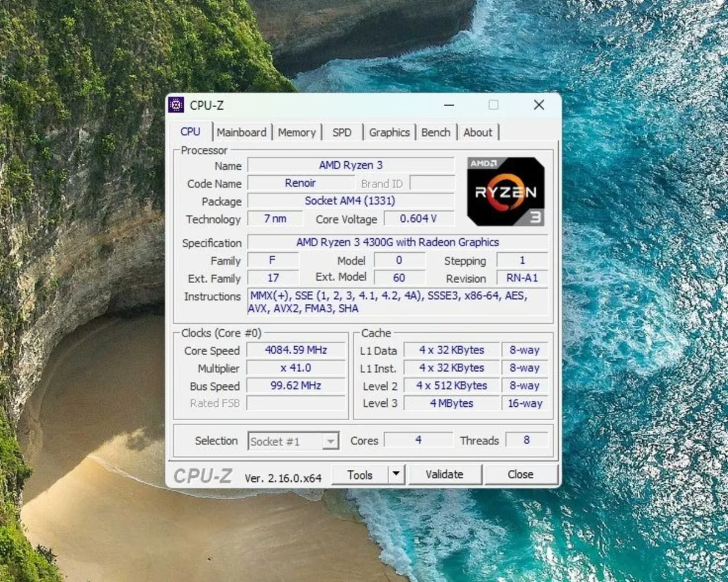This screenshot has height=582, width=728.
Task: Select the CPU tab
Action: [190, 132]
